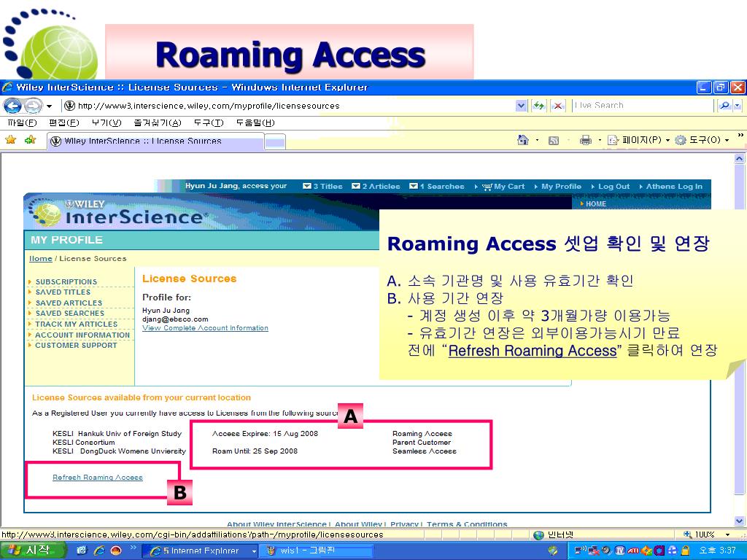
Task: Click the Live Search input box
Action: (x=642, y=106)
